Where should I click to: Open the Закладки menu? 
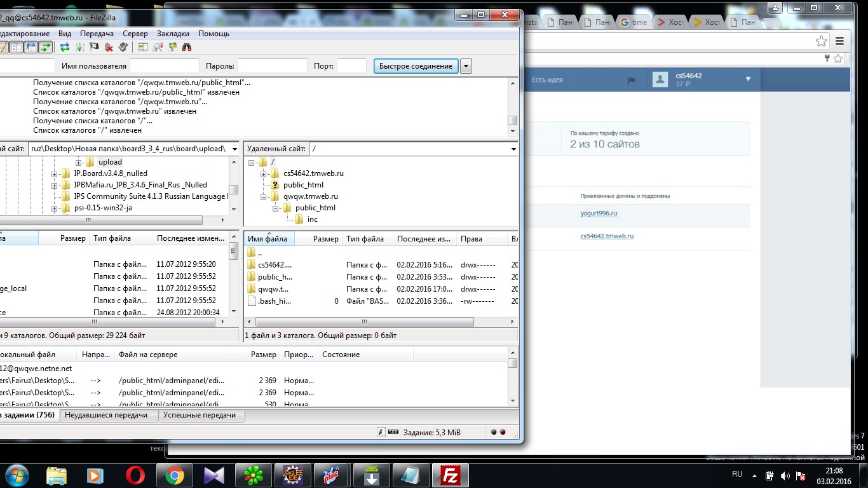pos(173,34)
